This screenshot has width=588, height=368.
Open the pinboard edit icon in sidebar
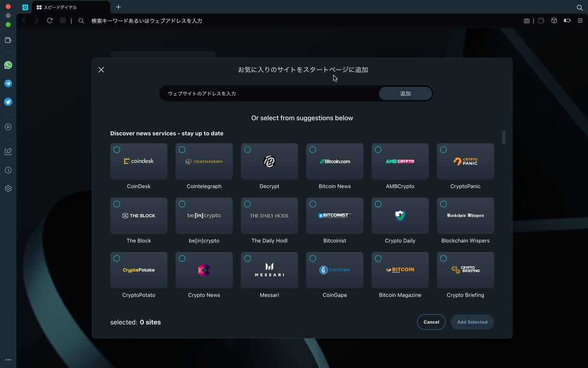pos(8,152)
